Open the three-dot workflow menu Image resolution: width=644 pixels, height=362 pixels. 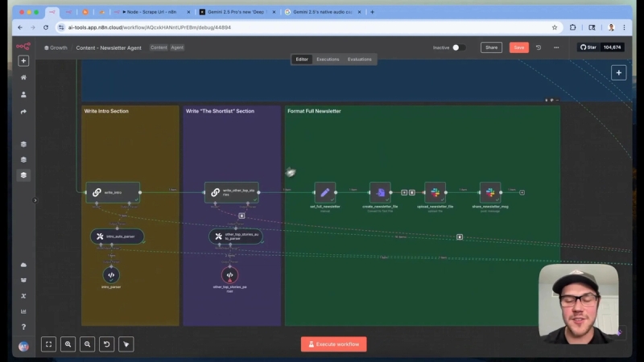[556, 47]
